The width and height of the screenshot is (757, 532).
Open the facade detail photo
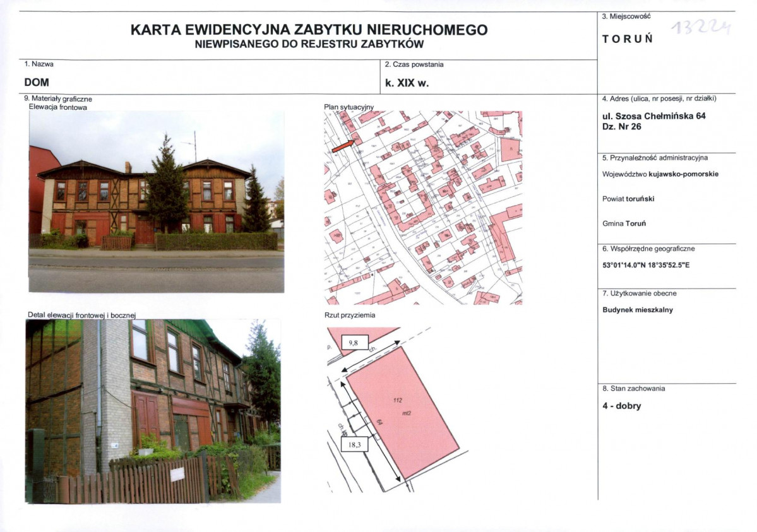(x=153, y=411)
